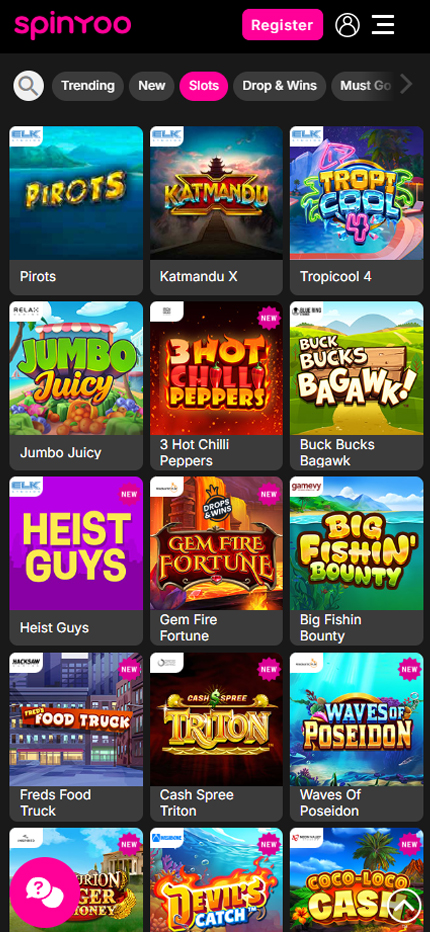430x932 pixels.
Task: Click the Register button
Action: [283, 25]
